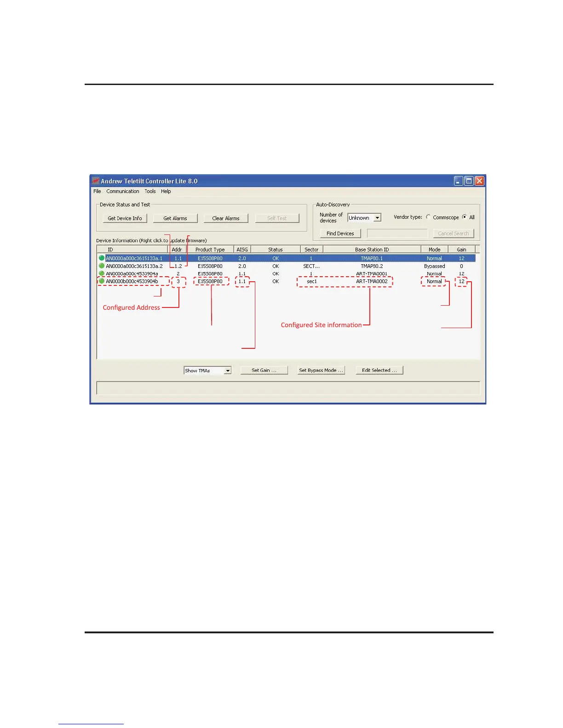Screen dimensions: 563x728
Task: Click the Get Device Info button
Action: pos(125,218)
